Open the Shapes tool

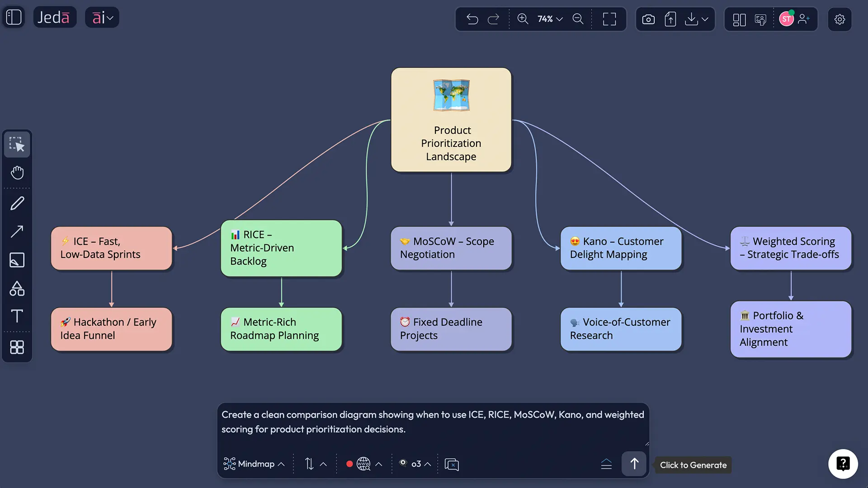tap(17, 289)
